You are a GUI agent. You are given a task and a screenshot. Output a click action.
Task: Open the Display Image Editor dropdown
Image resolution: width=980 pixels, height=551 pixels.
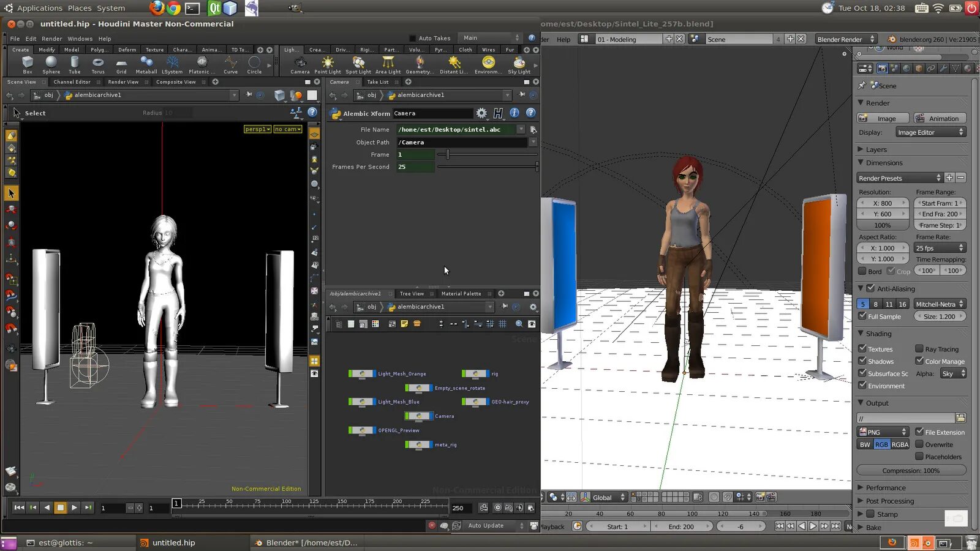[x=930, y=132]
